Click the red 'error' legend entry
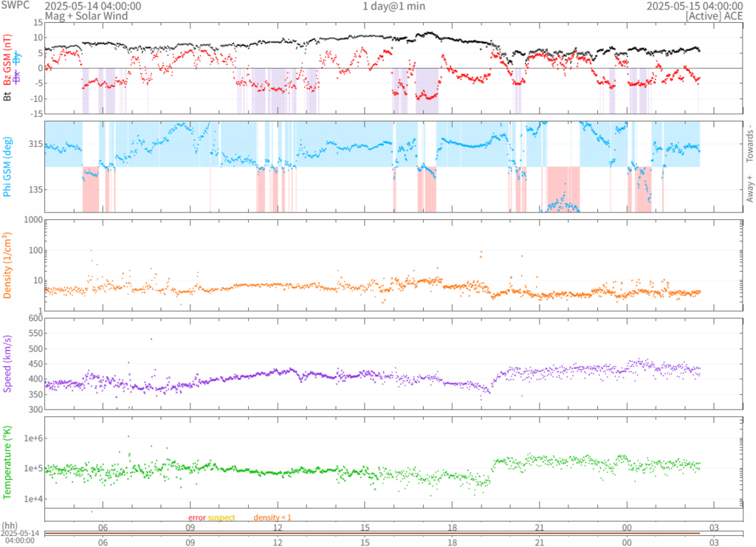Viewport: 756px width, 547px height. [x=196, y=517]
